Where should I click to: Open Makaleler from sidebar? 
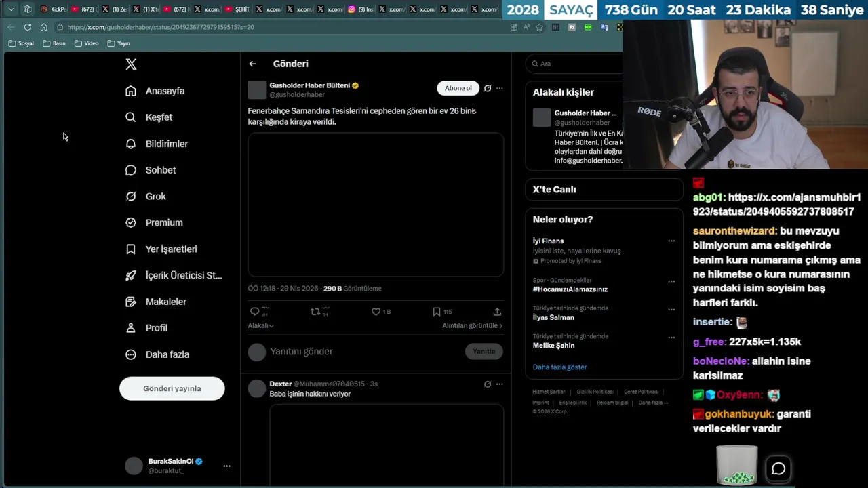coord(156,302)
